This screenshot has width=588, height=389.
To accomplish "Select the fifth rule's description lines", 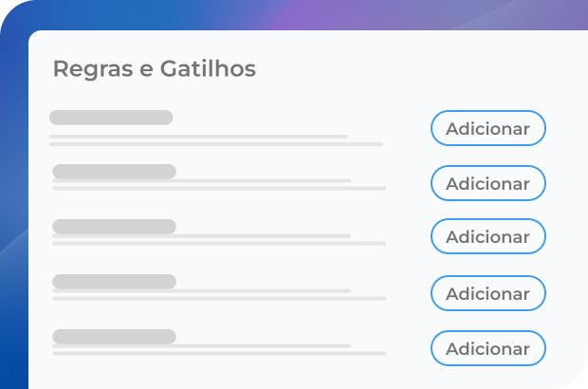I will click(218, 349).
